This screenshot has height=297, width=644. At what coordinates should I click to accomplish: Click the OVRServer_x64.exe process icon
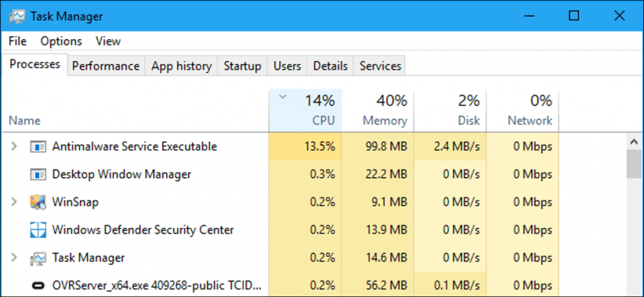point(38,286)
